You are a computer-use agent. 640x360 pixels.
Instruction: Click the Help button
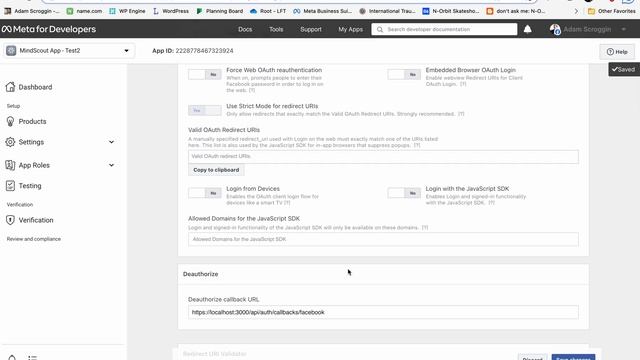coord(617,52)
